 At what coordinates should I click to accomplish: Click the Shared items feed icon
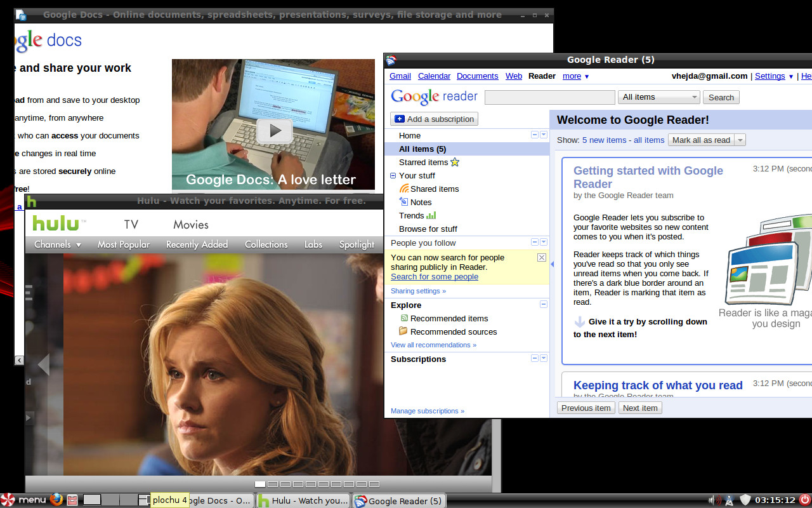coord(404,189)
